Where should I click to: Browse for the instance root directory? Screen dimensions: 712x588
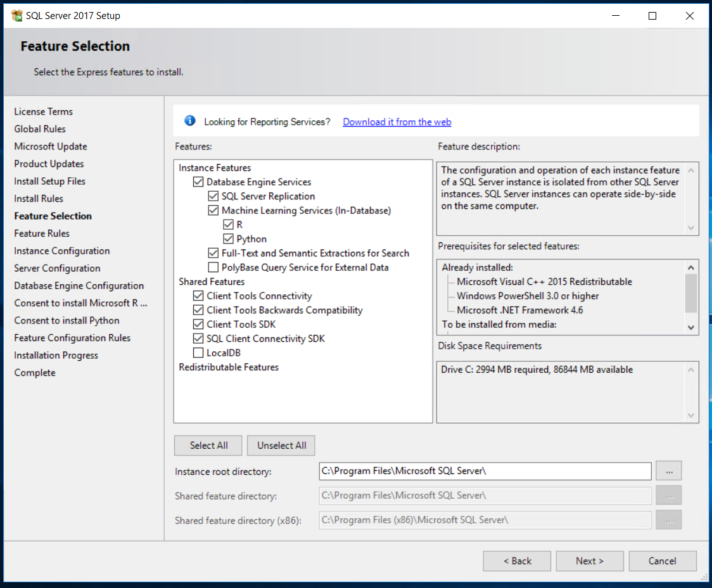(669, 471)
